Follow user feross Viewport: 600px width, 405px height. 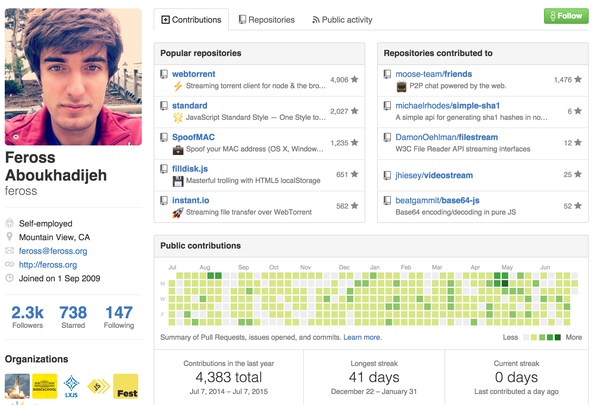click(566, 16)
